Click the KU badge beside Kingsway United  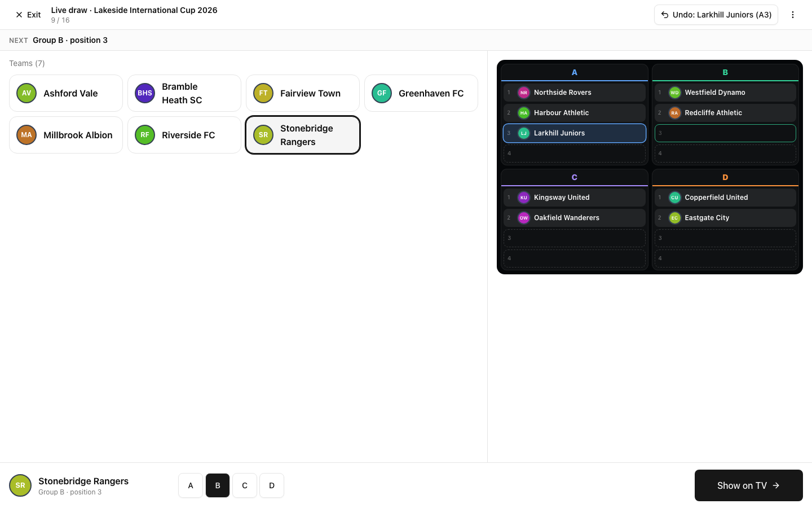524,198
